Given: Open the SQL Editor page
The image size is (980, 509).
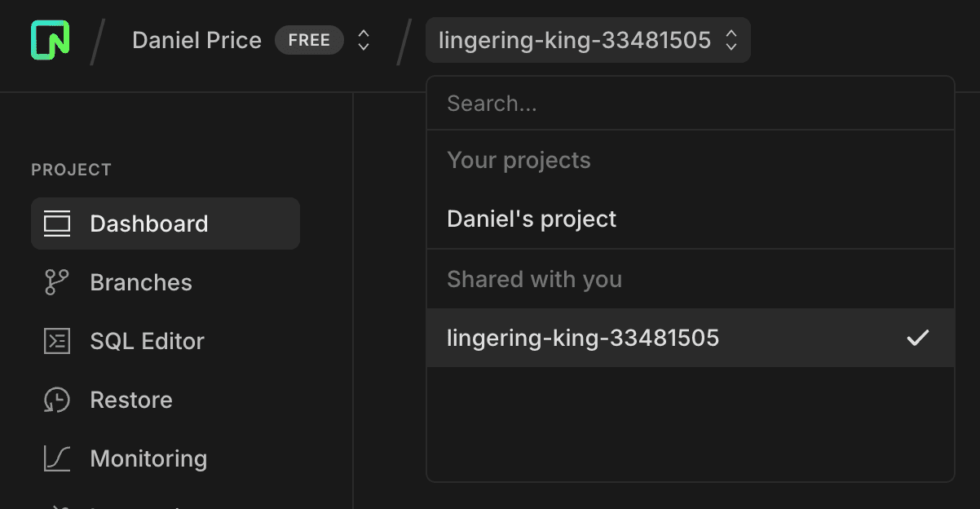Looking at the screenshot, I should [147, 341].
